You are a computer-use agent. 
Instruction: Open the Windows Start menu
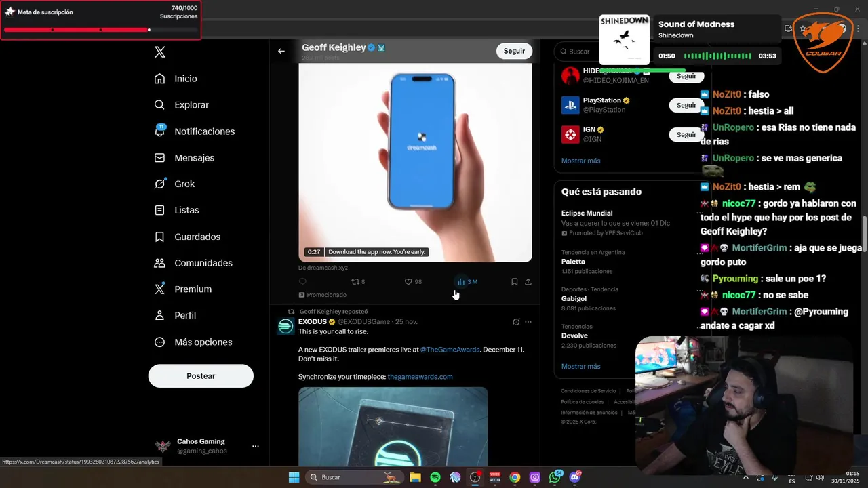(x=294, y=477)
